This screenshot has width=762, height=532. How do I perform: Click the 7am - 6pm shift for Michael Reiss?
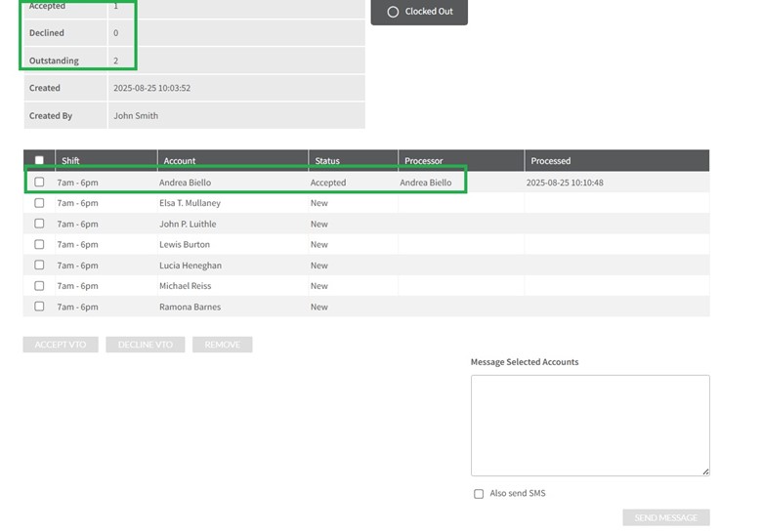click(x=78, y=286)
